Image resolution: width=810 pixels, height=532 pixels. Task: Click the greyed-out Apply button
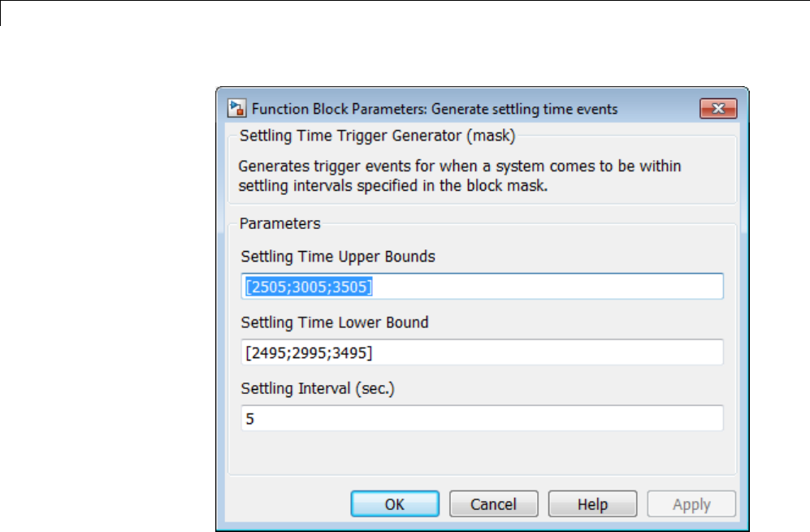pyautogui.click(x=691, y=504)
